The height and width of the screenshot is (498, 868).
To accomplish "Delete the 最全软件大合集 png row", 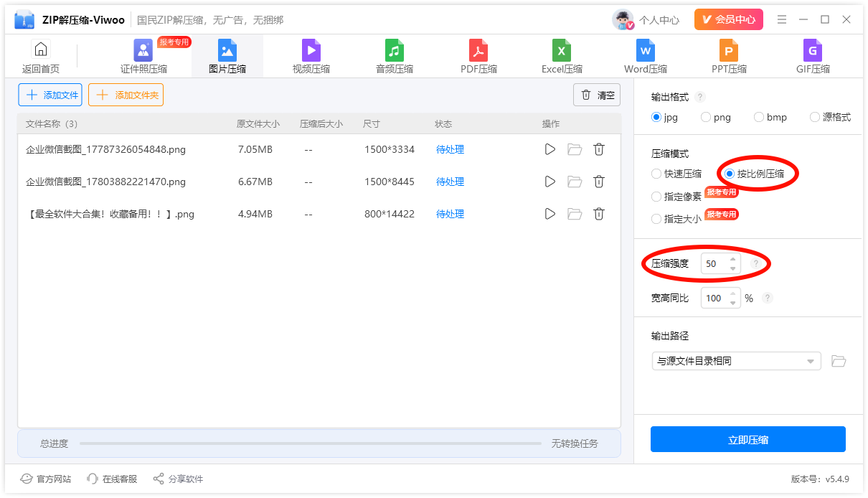I will (x=599, y=214).
